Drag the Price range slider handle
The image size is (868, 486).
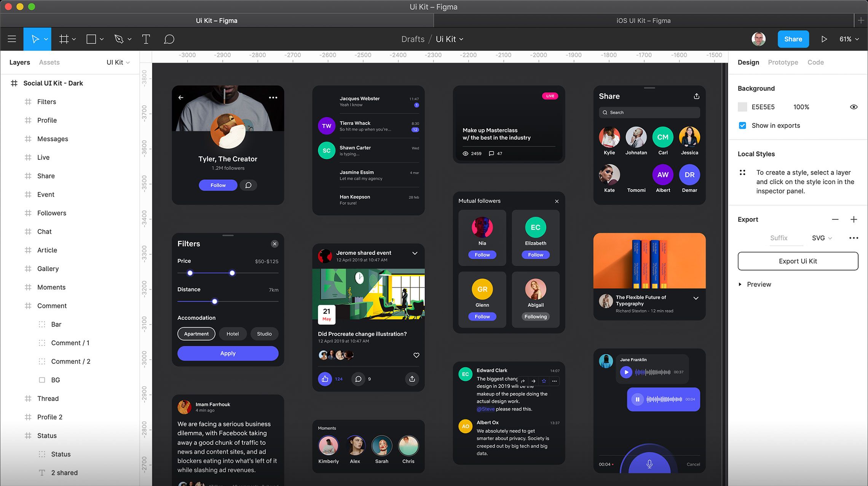point(190,273)
